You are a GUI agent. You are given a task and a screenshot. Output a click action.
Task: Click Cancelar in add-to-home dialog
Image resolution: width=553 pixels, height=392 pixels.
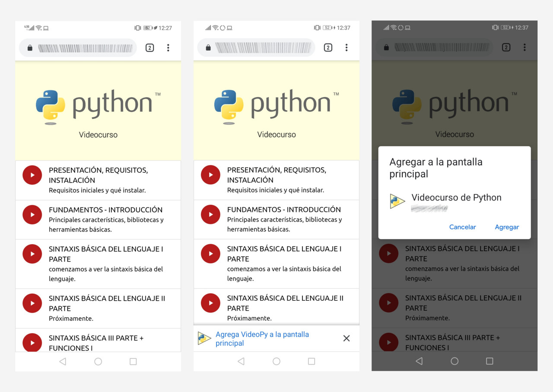pyautogui.click(x=463, y=227)
